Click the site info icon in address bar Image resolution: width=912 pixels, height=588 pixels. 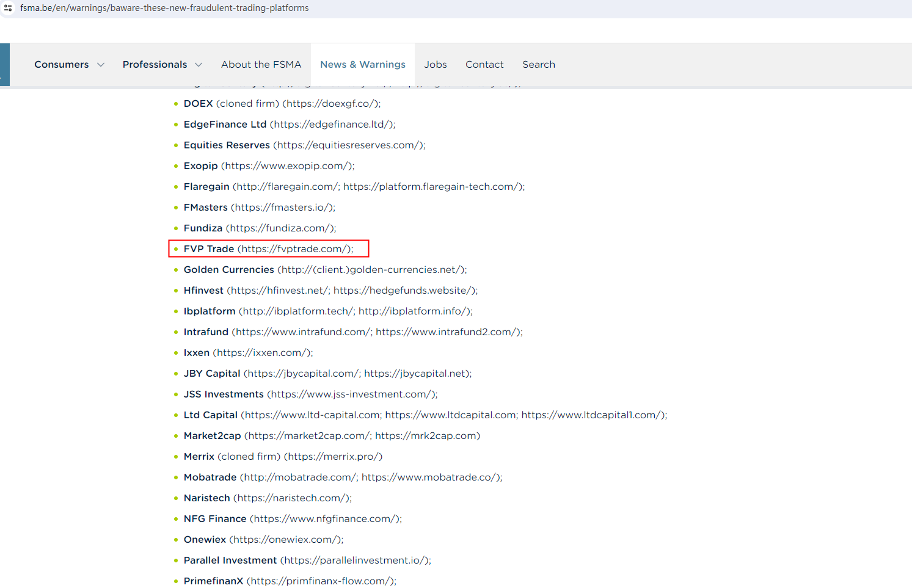tap(8, 8)
